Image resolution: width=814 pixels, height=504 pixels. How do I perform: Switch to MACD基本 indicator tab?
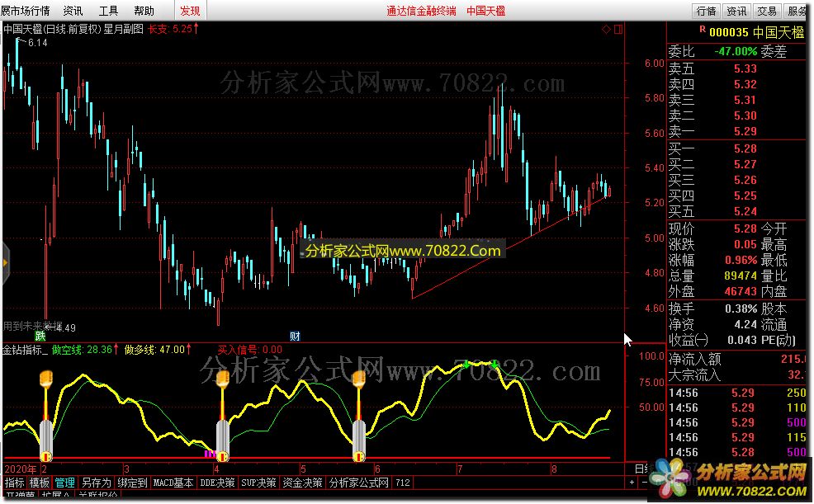coord(173,483)
